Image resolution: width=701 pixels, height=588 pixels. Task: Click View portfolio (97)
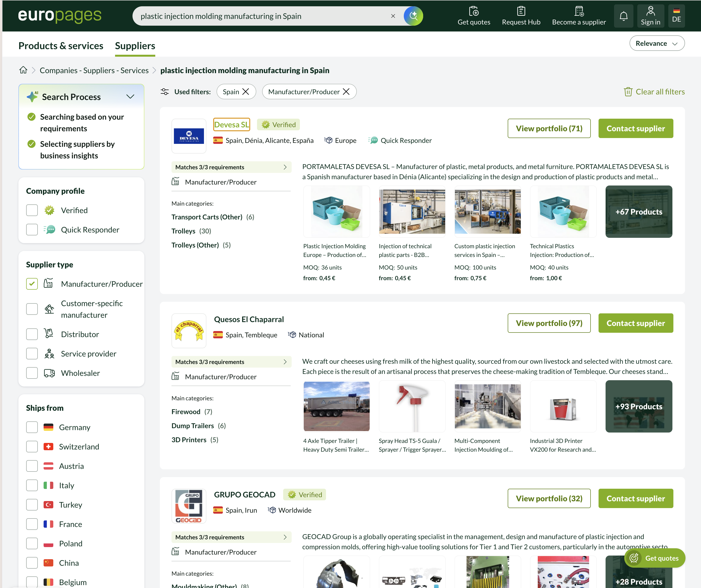(549, 323)
